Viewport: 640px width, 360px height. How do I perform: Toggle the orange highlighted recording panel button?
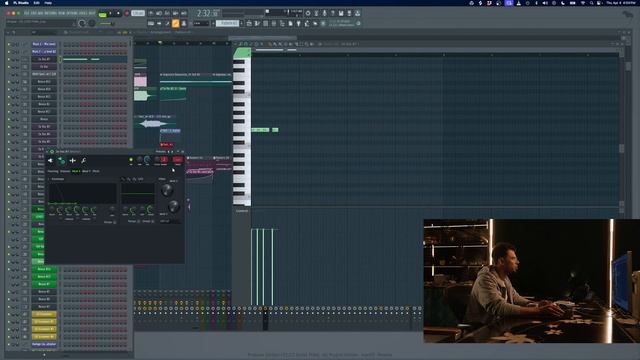click(x=176, y=24)
